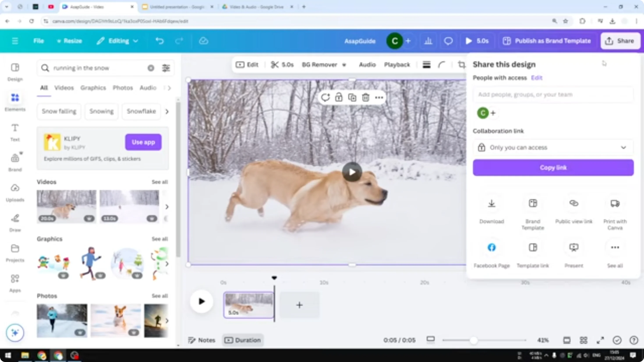
Task: Delete the selected video clip
Action: pyautogui.click(x=366, y=97)
